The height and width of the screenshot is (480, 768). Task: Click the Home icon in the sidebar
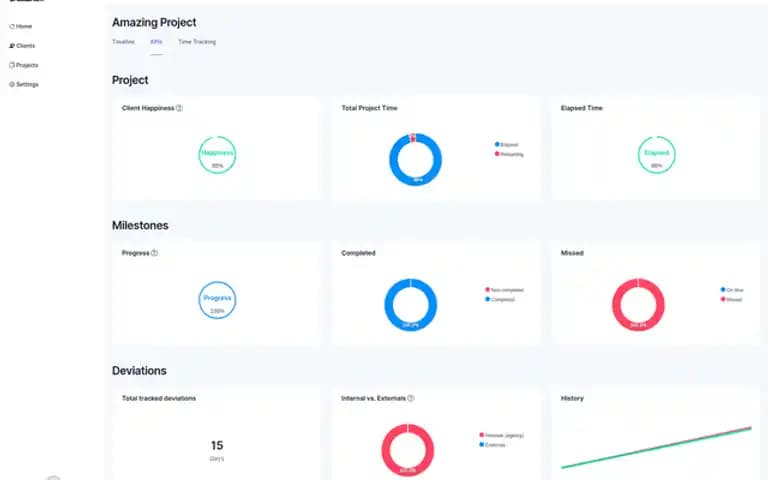point(12,26)
